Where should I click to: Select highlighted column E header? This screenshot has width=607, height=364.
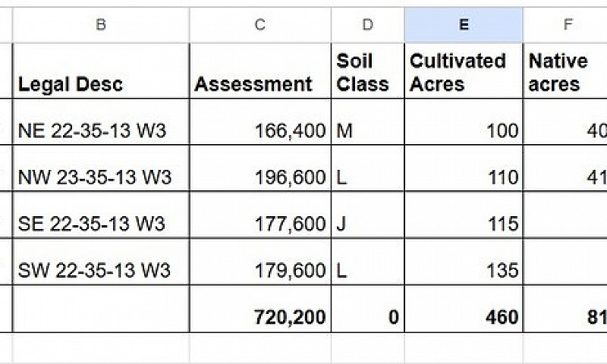click(464, 25)
